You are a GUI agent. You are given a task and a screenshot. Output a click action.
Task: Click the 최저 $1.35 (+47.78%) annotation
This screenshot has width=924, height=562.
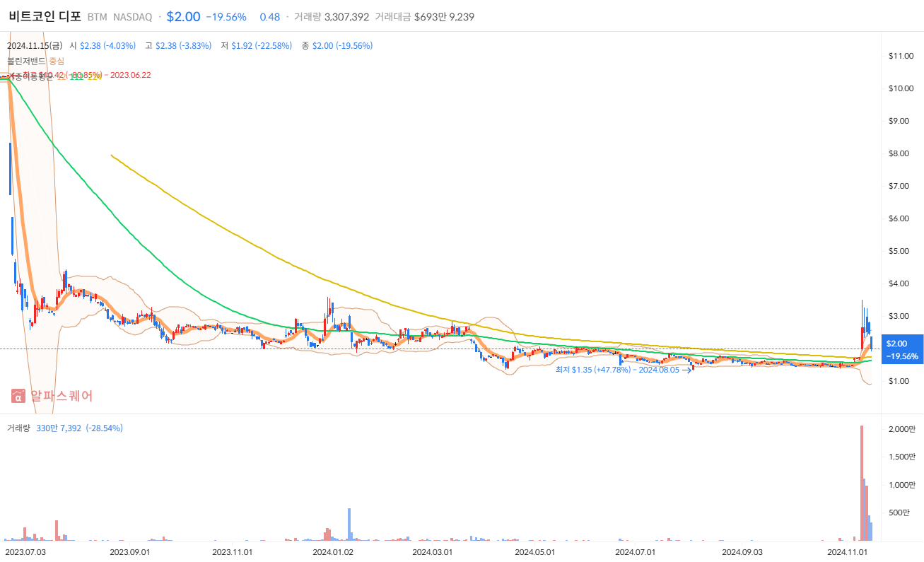click(x=617, y=370)
